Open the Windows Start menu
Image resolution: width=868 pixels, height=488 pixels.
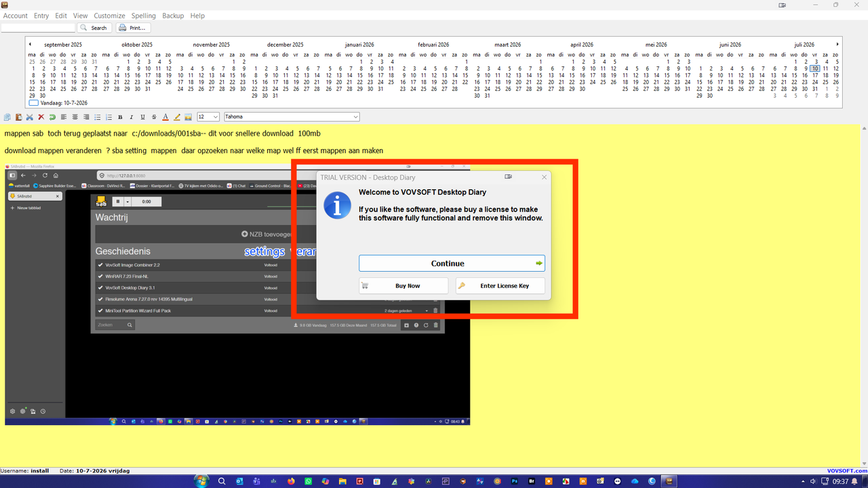[201, 481]
